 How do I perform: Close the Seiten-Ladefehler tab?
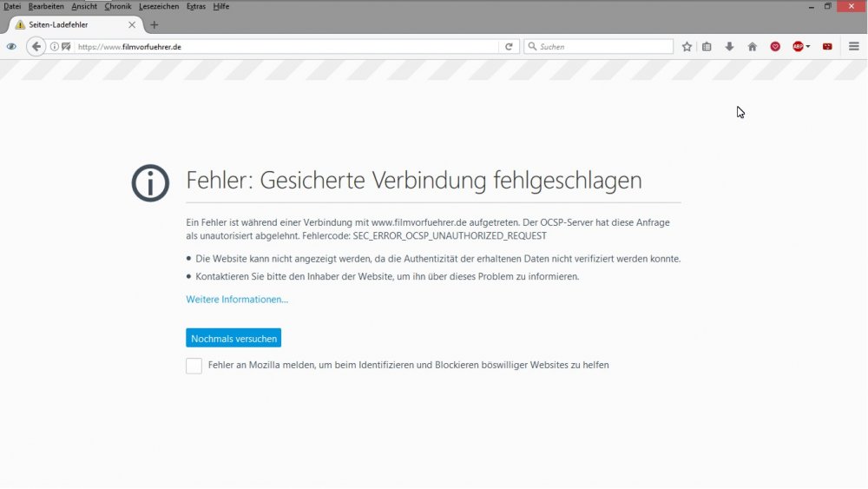tap(132, 25)
